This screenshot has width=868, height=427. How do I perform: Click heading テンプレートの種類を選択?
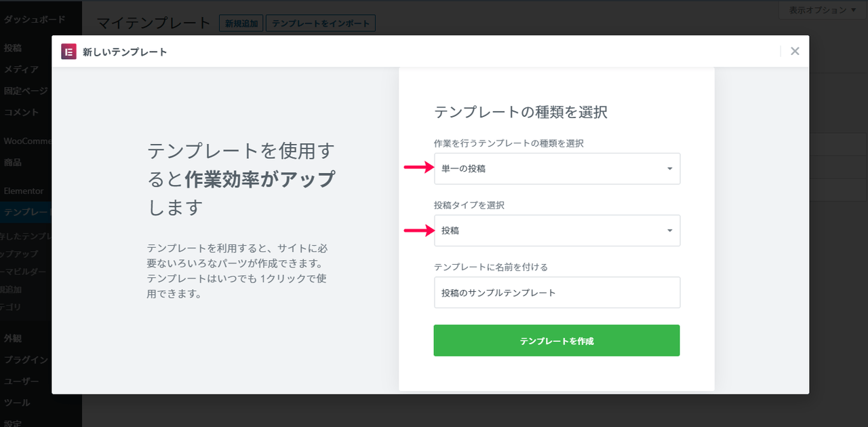click(521, 112)
